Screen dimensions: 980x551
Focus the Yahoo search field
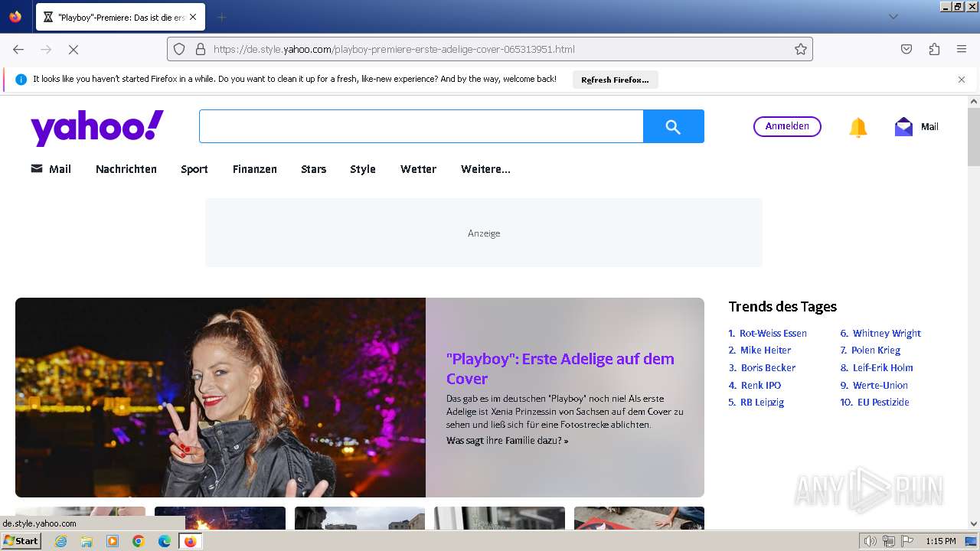[x=421, y=126]
